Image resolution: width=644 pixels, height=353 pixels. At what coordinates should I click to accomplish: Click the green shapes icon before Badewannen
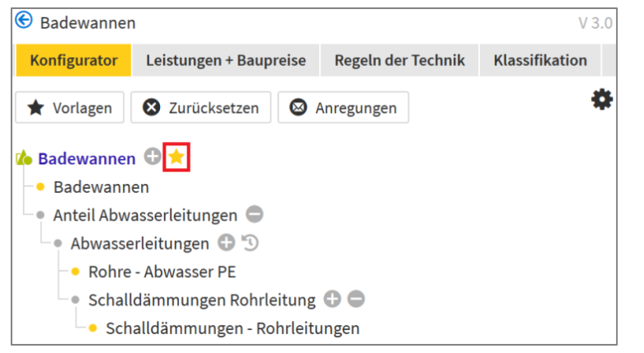click(x=24, y=158)
